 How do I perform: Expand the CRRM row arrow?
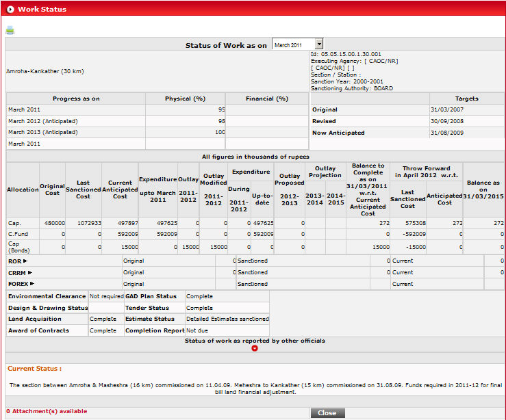(30, 272)
